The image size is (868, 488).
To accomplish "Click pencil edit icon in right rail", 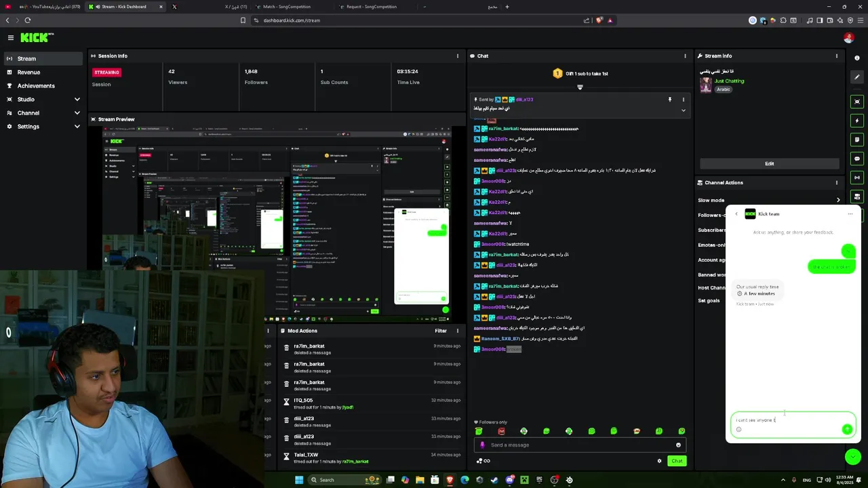I will [857, 77].
